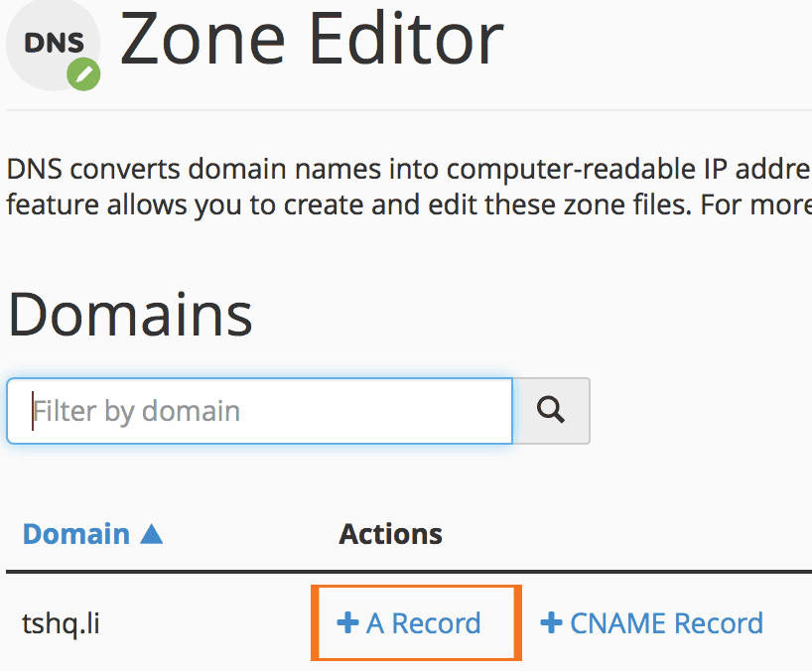Click the Zone Editor page title
This screenshot has height=671, width=812.
(x=312, y=40)
